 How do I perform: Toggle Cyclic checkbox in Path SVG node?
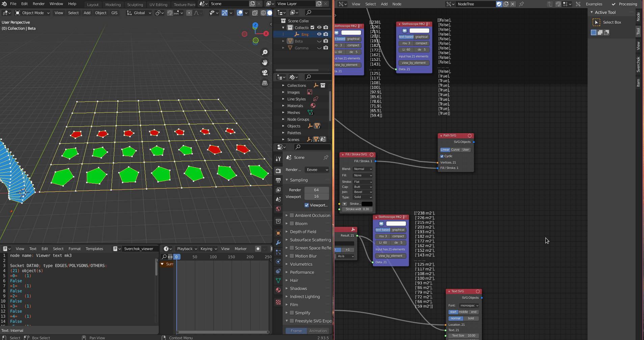(442, 156)
